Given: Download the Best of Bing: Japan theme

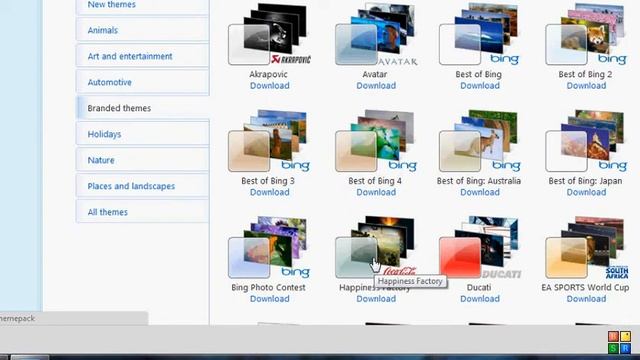Looking at the screenshot, I should pos(586,192).
